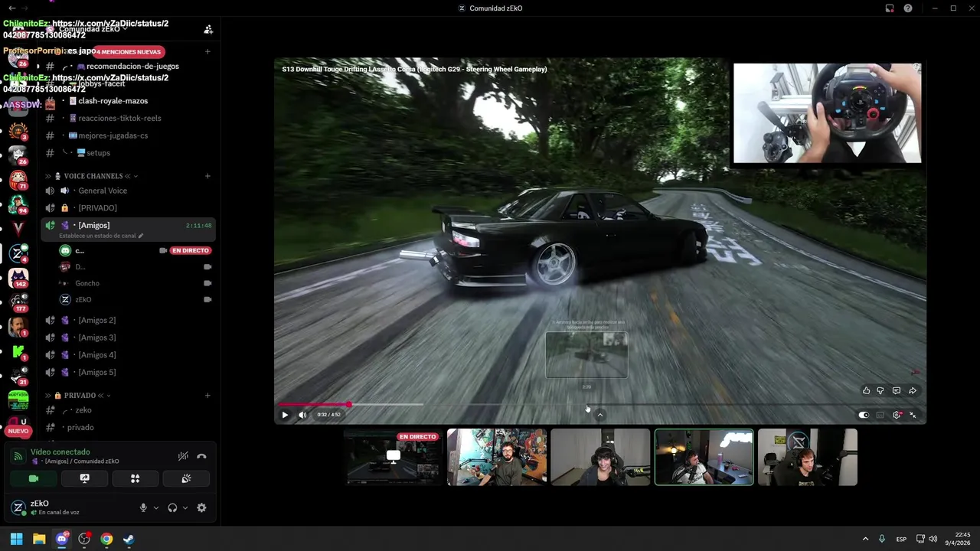Image resolution: width=980 pixels, height=551 pixels.
Task: Mute the video volume speaker icon
Action: 302,415
